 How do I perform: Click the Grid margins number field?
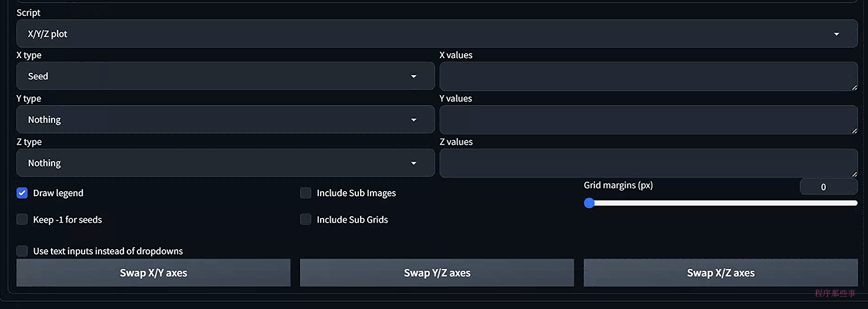click(828, 187)
